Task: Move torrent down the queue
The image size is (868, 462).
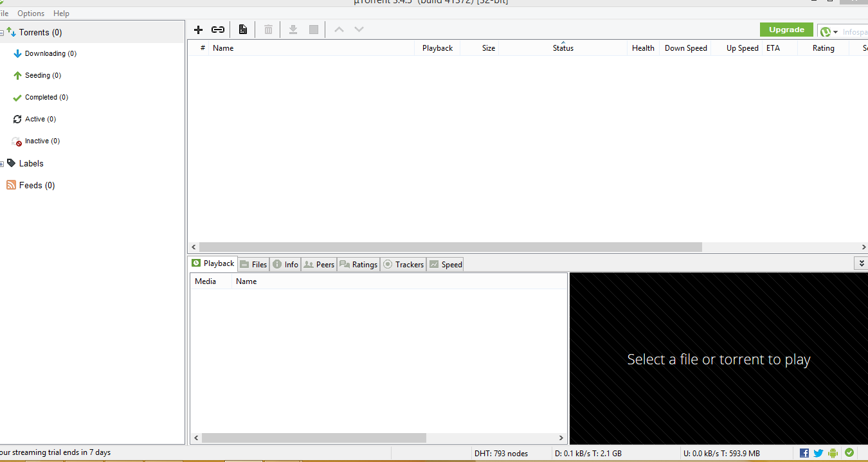Action: 359,30
